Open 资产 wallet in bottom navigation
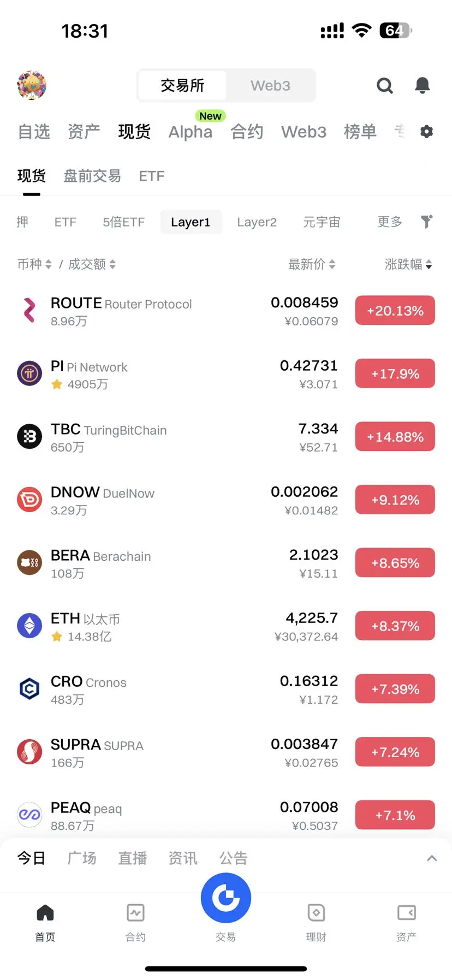 point(406,922)
